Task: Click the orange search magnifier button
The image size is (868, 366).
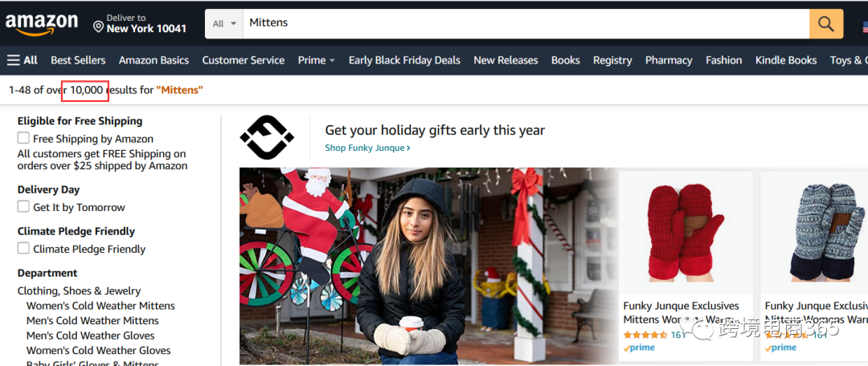Action: click(x=826, y=24)
